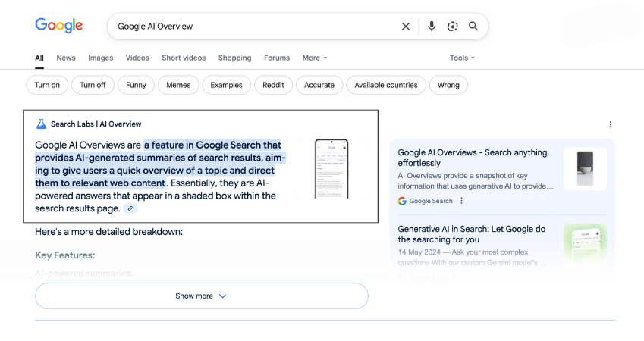Screen dimensions: 644x341
Task: Click 'Search Labs | AI Overview' heading
Action: (96, 124)
